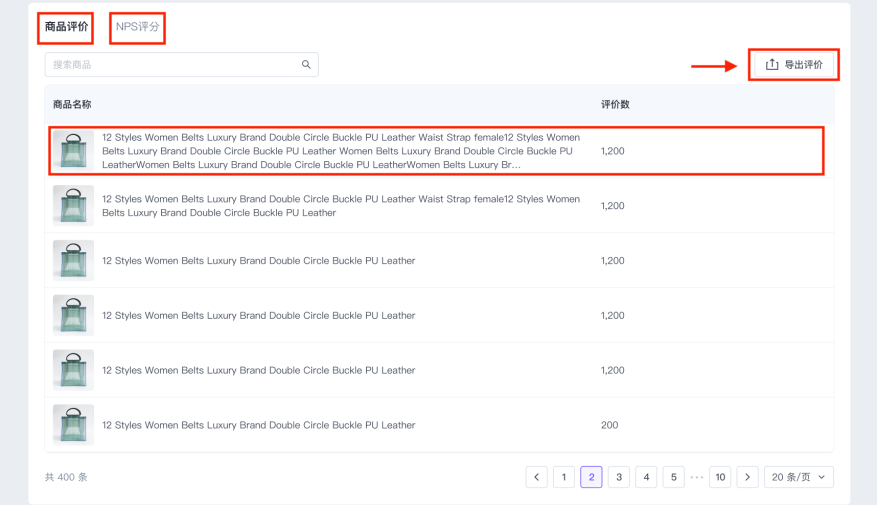This screenshot has width=877, height=505.
Task: Click the pagination ellipsis to skip pages
Action: [x=697, y=478]
